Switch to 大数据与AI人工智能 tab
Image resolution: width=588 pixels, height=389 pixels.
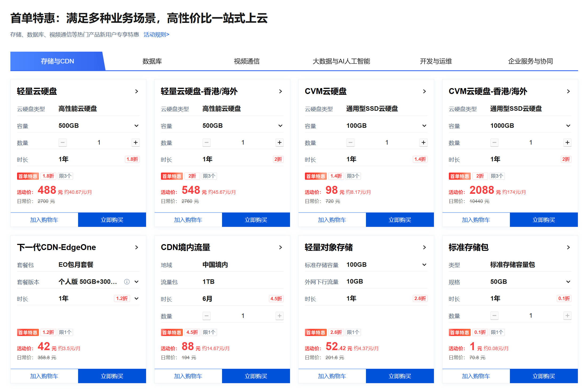(341, 61)
